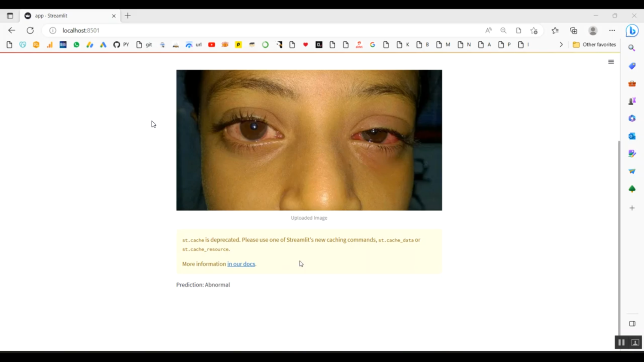Go back to the previous page
The width and height of the screenshot is (644, 362).
coord(12,30)
